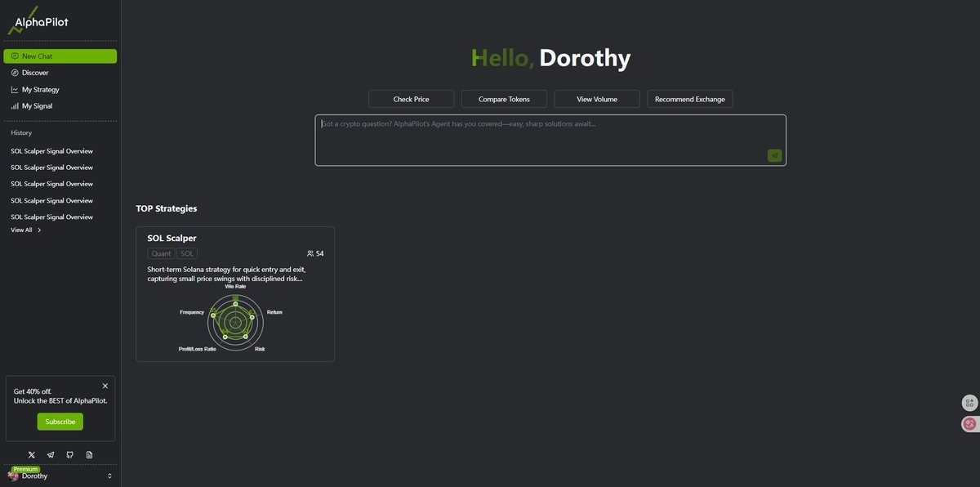Open the SOL Scalper strategy title
The height and width of the screenshot is (487, 980).
click(171, 239)
